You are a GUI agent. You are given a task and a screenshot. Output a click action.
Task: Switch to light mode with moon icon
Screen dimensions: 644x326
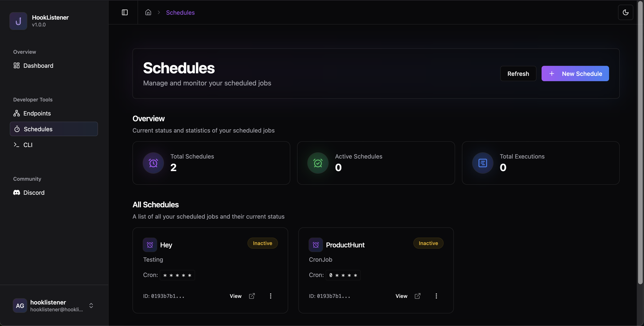[x=625, y=12]
